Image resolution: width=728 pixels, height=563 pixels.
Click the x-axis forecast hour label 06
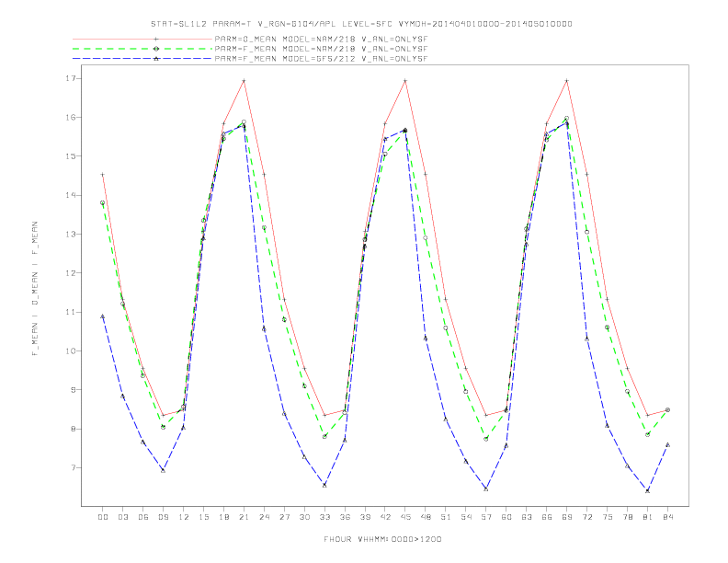point(143,517)
